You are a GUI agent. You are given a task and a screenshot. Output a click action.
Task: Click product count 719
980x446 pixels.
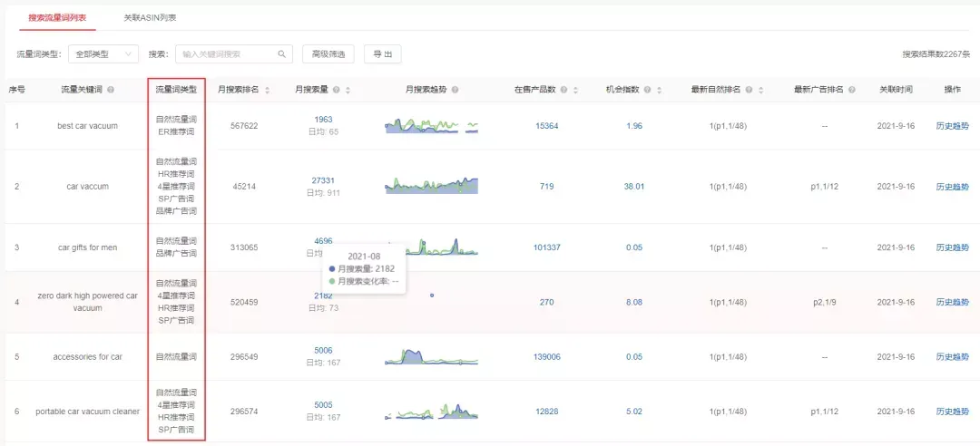(x=547, y=186)
